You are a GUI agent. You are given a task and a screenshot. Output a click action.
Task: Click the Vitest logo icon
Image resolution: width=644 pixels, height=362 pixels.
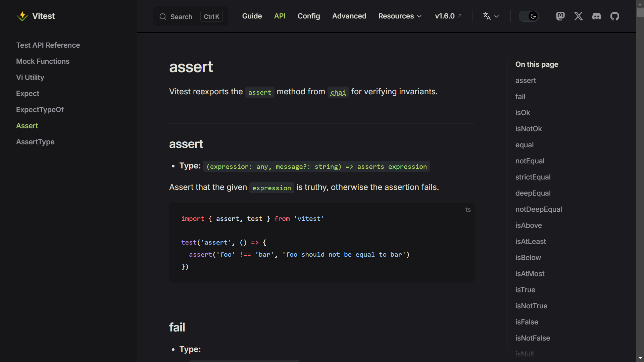tap(22, 16)
